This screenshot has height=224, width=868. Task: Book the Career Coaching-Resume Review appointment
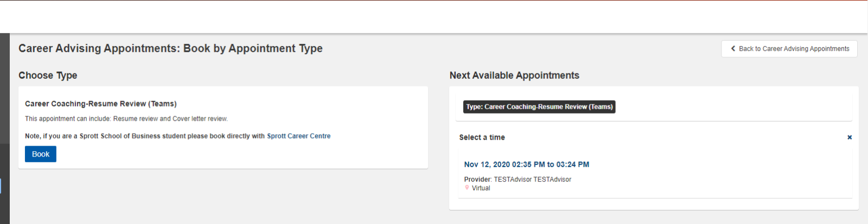point(41,154)
